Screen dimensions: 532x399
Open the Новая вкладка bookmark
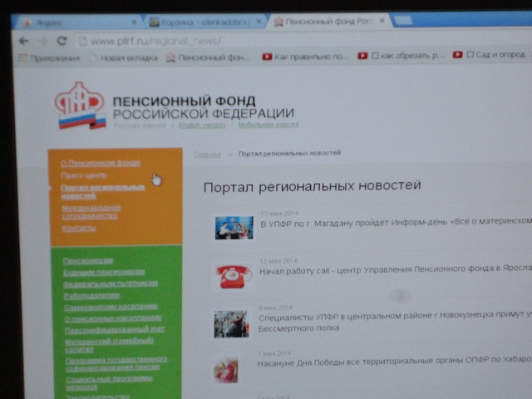pyautogui.click(x=123, y=57)
